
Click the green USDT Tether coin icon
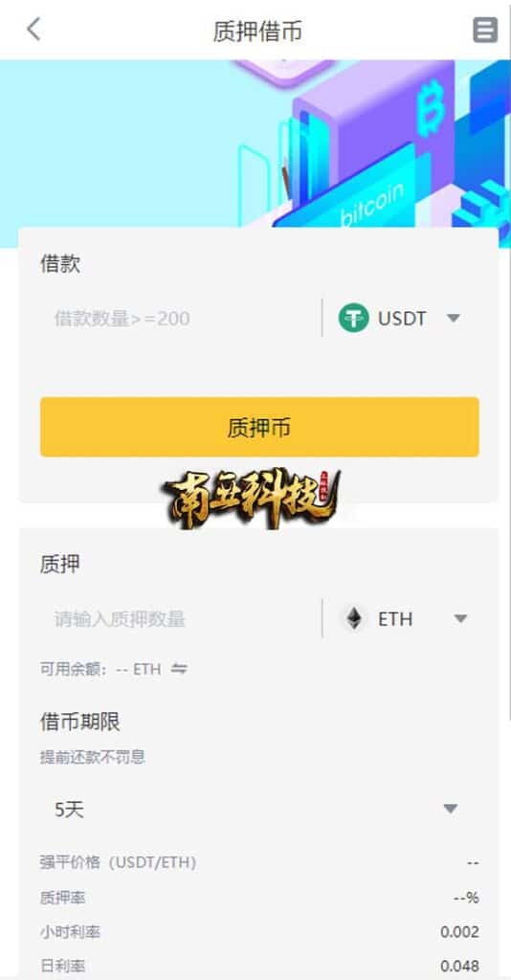click(x=353, y=318)
